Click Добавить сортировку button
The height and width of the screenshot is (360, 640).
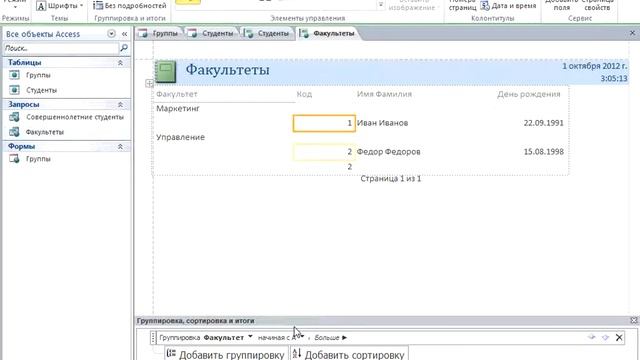349,354
